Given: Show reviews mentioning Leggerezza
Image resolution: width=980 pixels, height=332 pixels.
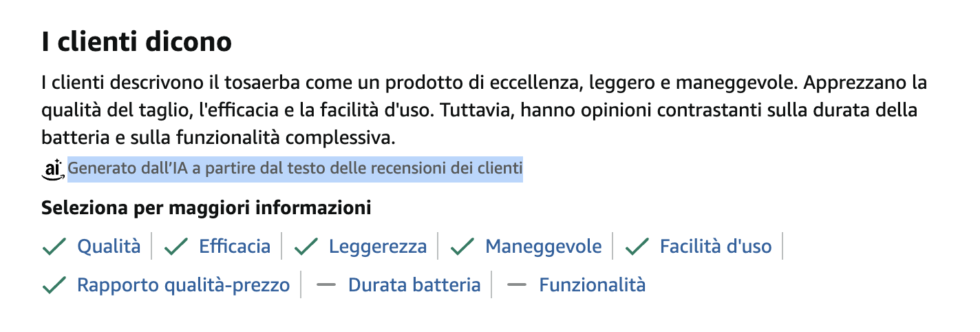Looking at the screenshot, I should click(378, 247).
